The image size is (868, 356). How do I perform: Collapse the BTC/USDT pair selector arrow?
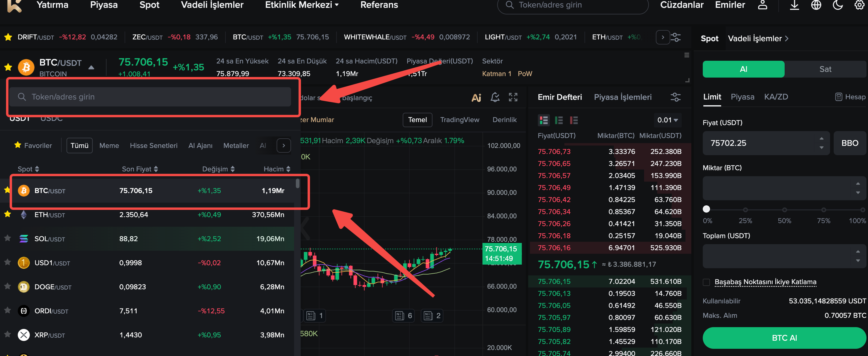(91, 68)
